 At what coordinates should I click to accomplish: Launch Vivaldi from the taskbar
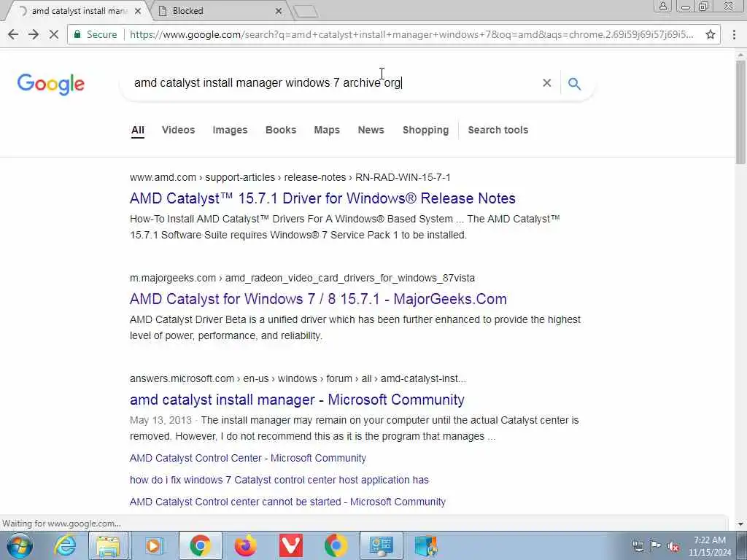point(290,545)
